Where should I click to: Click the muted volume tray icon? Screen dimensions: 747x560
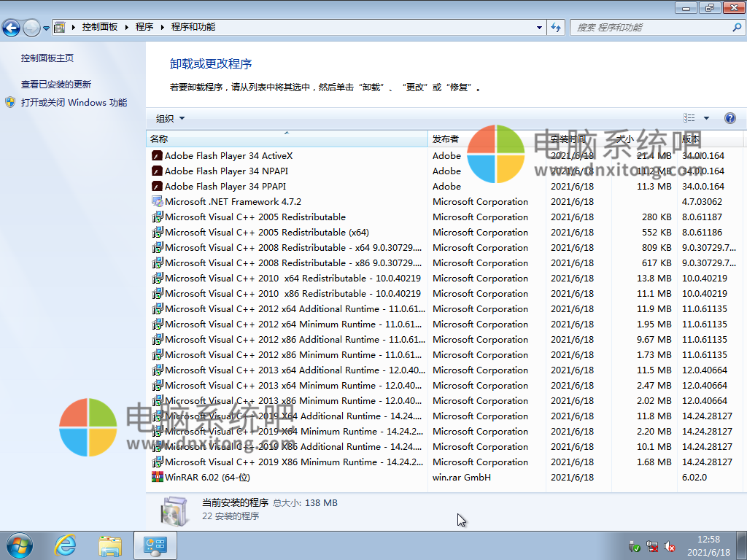tap(670, 547)
